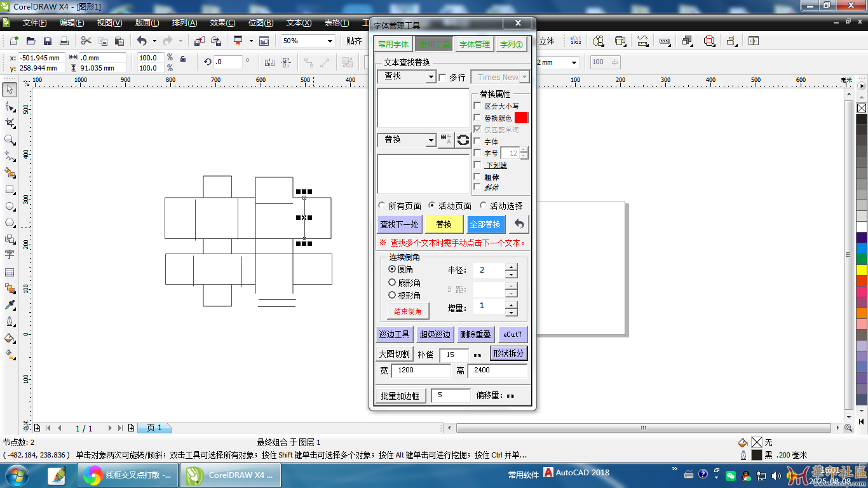Screen dimensions: 868x488
Task: Click the Open file folder icon
Action: click(x=31, y=41)
